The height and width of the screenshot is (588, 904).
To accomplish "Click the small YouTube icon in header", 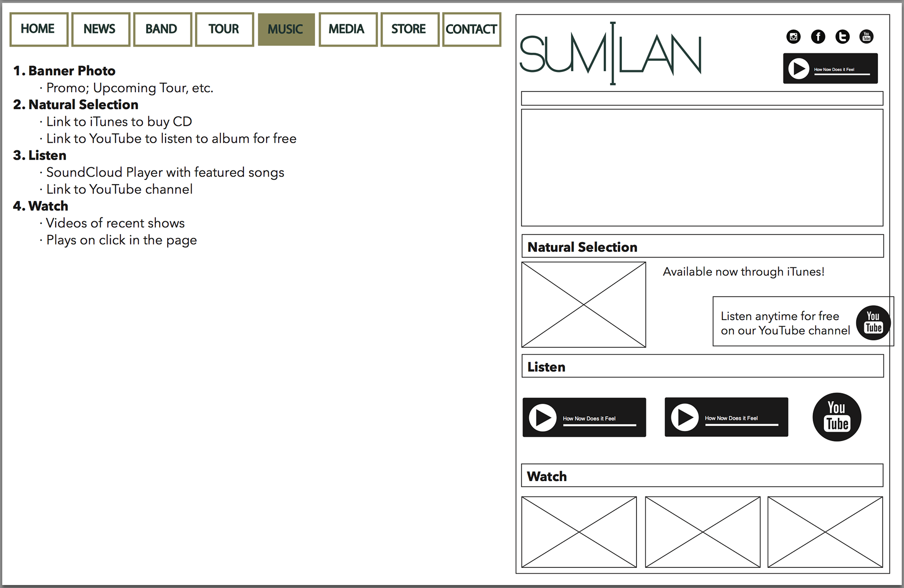I will click(x=866, y=37).
